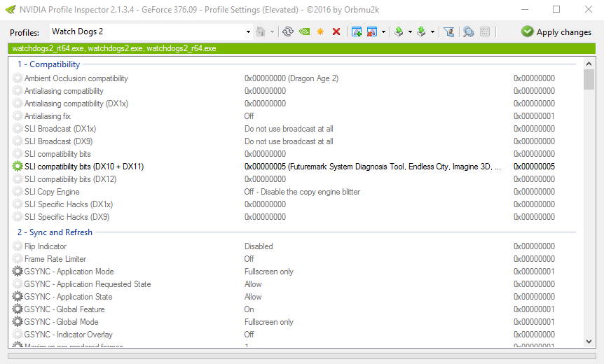Click the gear icon for Ambient Occlusion compatibility
The image size is (604, 364).
(18, 78)
